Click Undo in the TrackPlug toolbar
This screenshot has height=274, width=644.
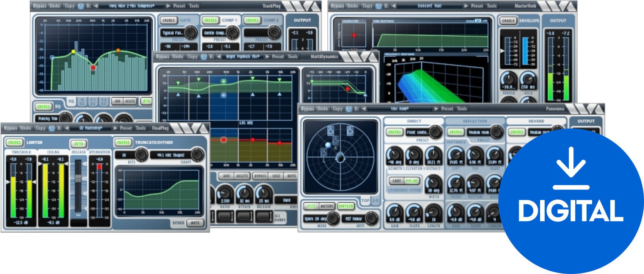point(55,6)
